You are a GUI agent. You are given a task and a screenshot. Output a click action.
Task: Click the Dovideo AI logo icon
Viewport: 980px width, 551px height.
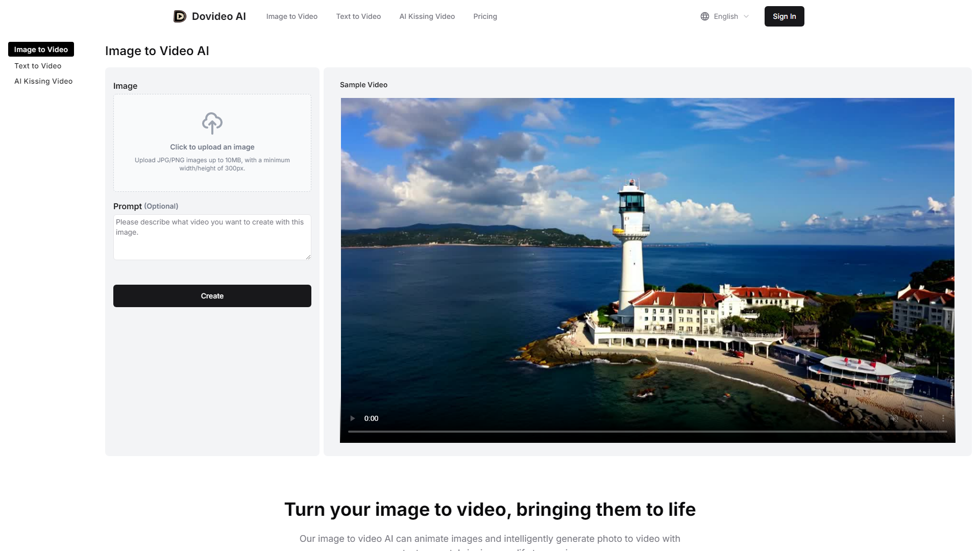tap(179, 15)
